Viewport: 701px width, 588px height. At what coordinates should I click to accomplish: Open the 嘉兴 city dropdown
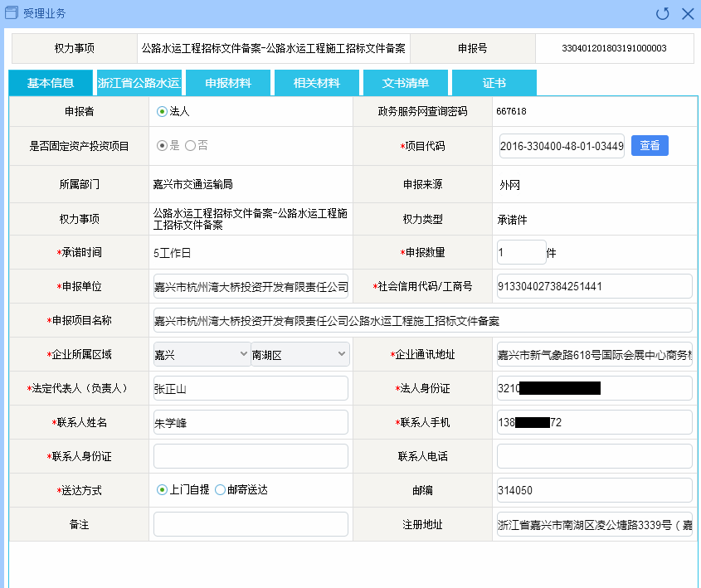click(202, 355)
